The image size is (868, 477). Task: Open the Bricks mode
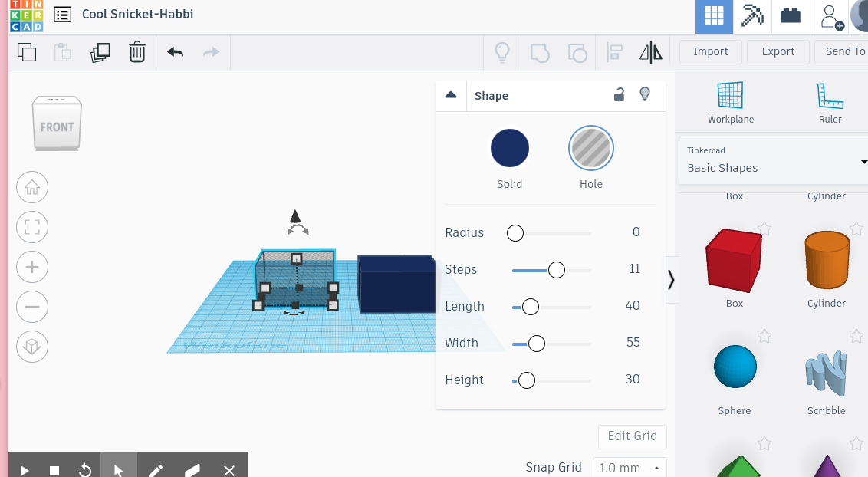point(790,15)
